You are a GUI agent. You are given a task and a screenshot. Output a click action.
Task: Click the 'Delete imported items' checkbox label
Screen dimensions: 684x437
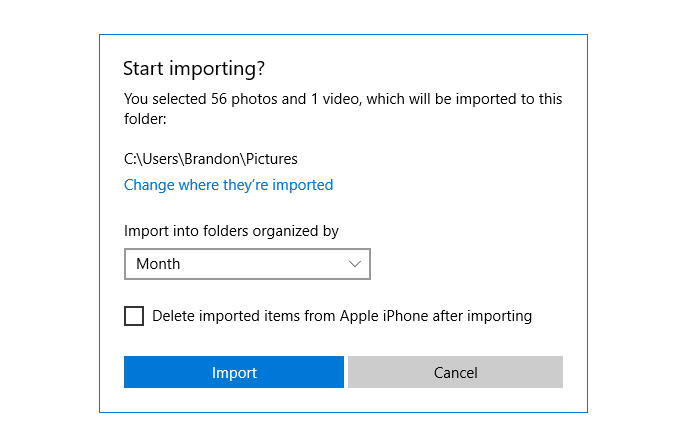[x=341, y=316]
